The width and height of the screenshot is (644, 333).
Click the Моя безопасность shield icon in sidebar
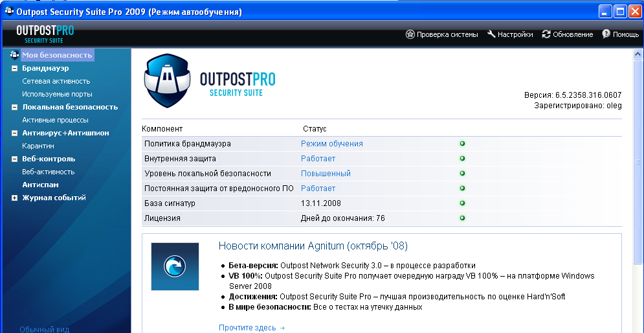pyautogui.click(x=15, y=54)
